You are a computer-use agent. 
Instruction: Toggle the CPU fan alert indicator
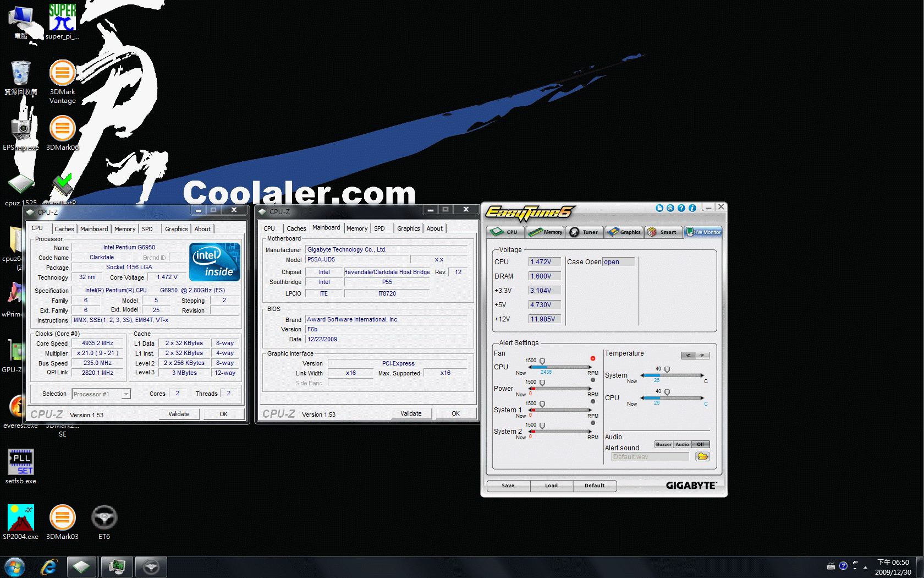[x=593, y=358]
